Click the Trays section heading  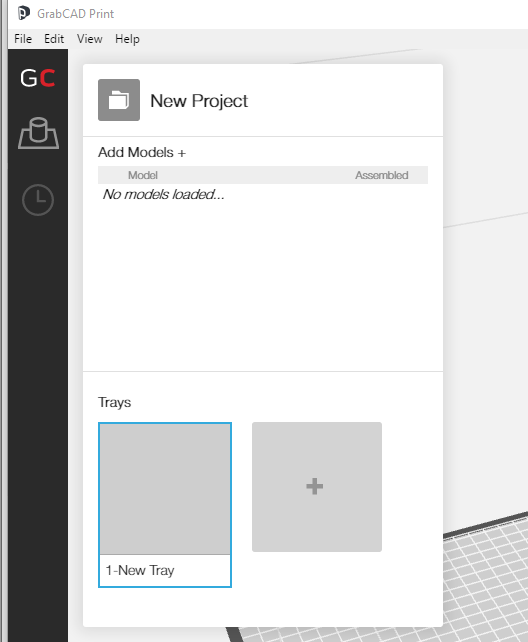(x=115, y=402)
